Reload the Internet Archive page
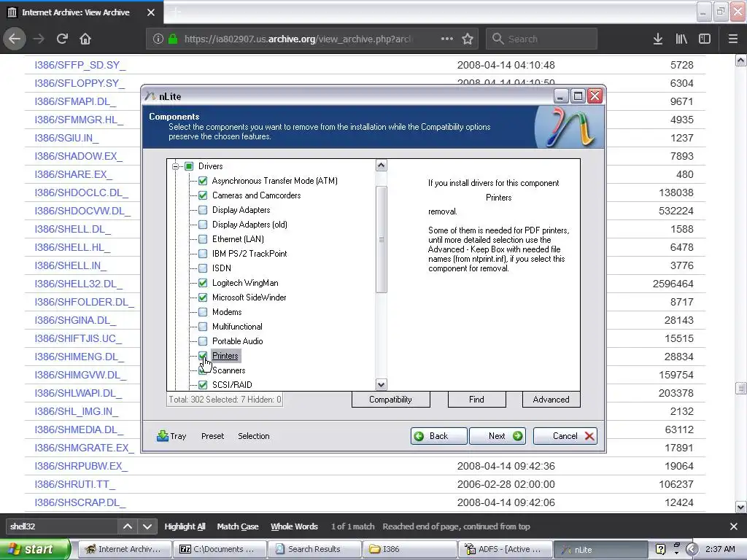 [62, 39]
